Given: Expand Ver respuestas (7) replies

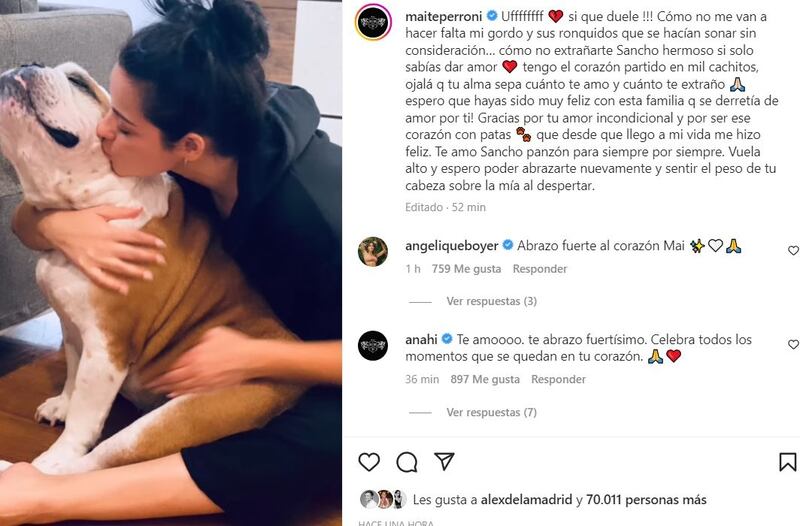Looking at the screenshot, I should (491, 412).
